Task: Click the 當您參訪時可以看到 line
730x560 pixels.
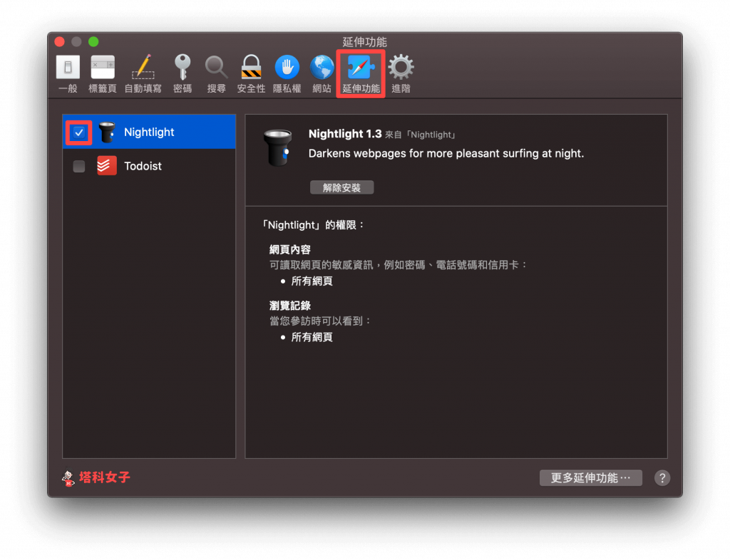Action: [320, 321]
